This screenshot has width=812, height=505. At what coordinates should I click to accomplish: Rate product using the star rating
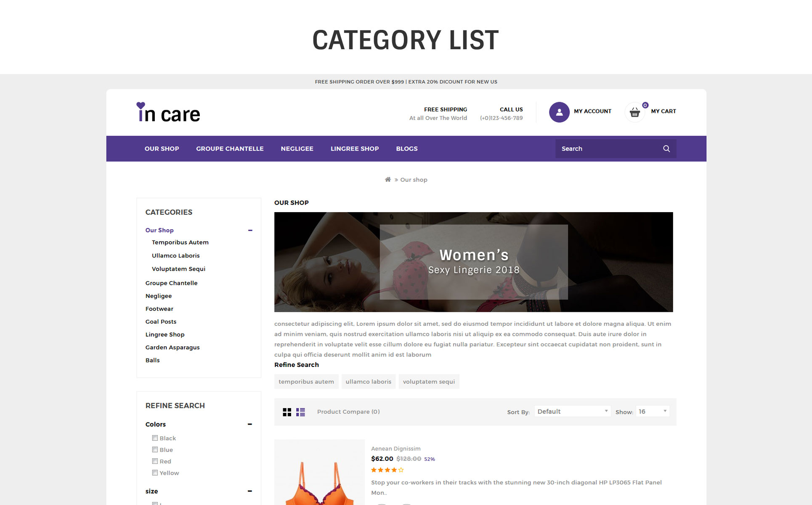tap(387, 470)
